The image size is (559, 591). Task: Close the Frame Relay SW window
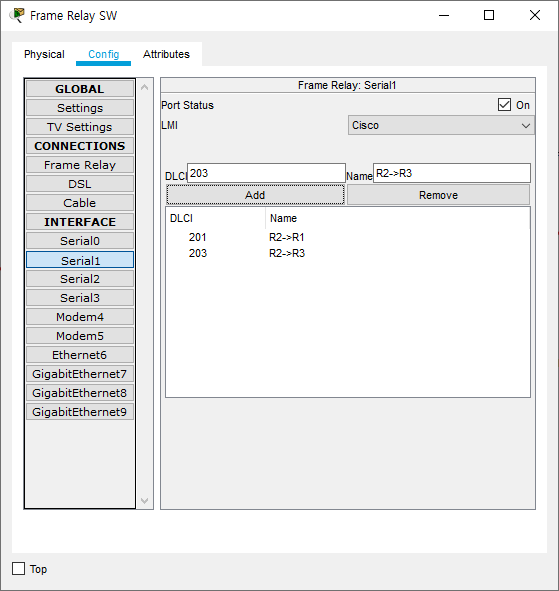(534, 15)
